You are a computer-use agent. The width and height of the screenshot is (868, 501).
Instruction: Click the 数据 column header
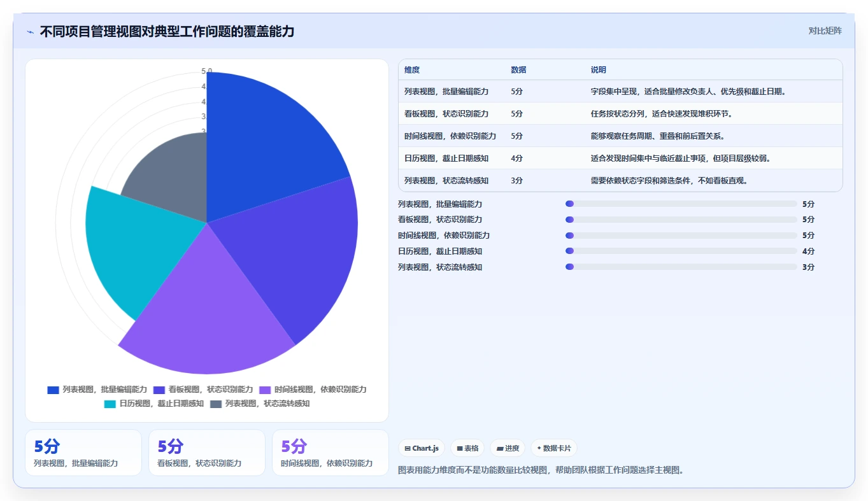tap(518, 70)
